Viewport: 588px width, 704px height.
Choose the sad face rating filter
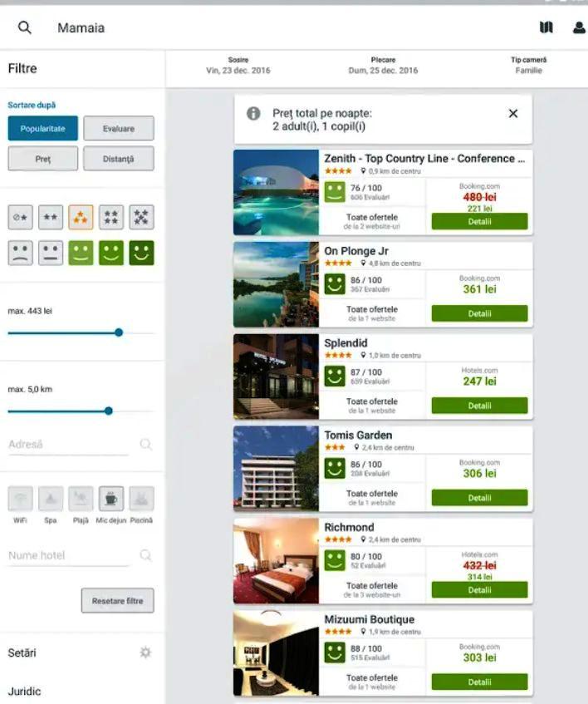coord(20,253)
